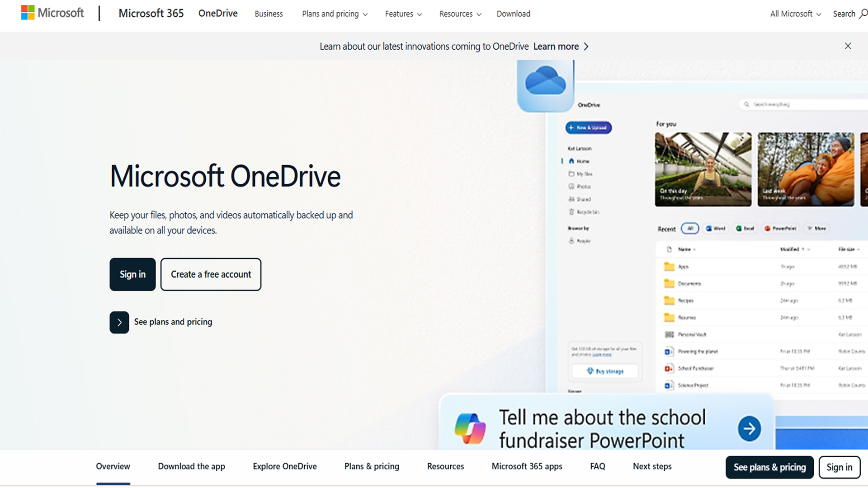Click the My files sidebar item
Screen dimensions: 868x488
pyautogui.click(x=580, y=174)
